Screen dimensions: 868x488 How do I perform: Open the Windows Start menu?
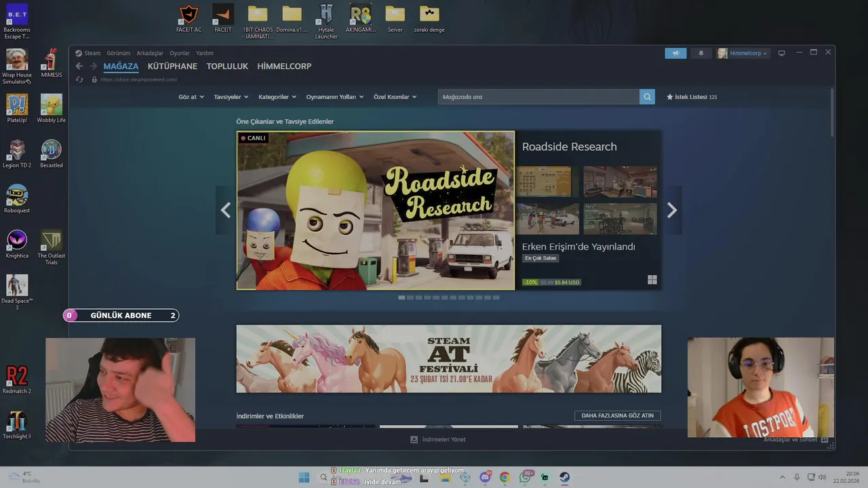point(304,477)
